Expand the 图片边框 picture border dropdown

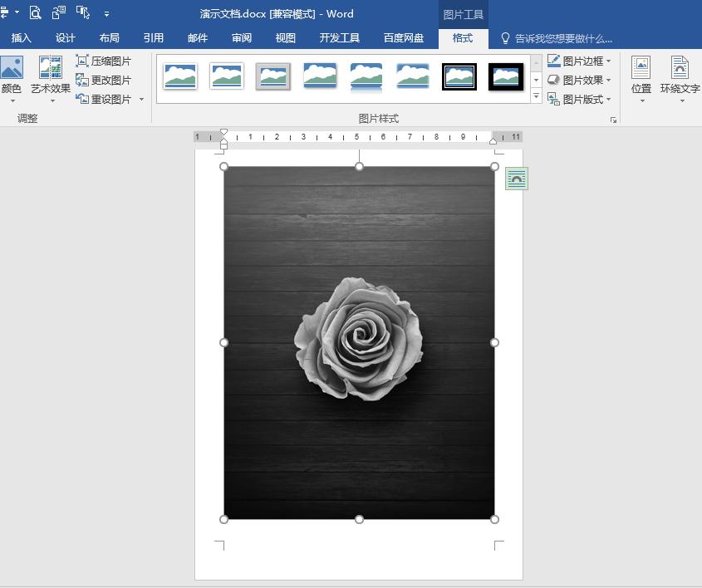click(608, 61)
